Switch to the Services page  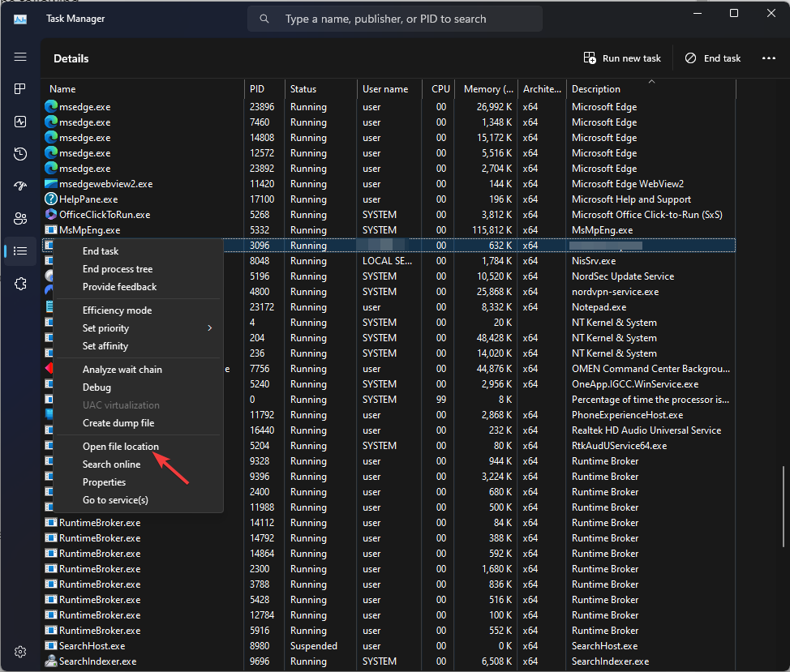[19, 283]
